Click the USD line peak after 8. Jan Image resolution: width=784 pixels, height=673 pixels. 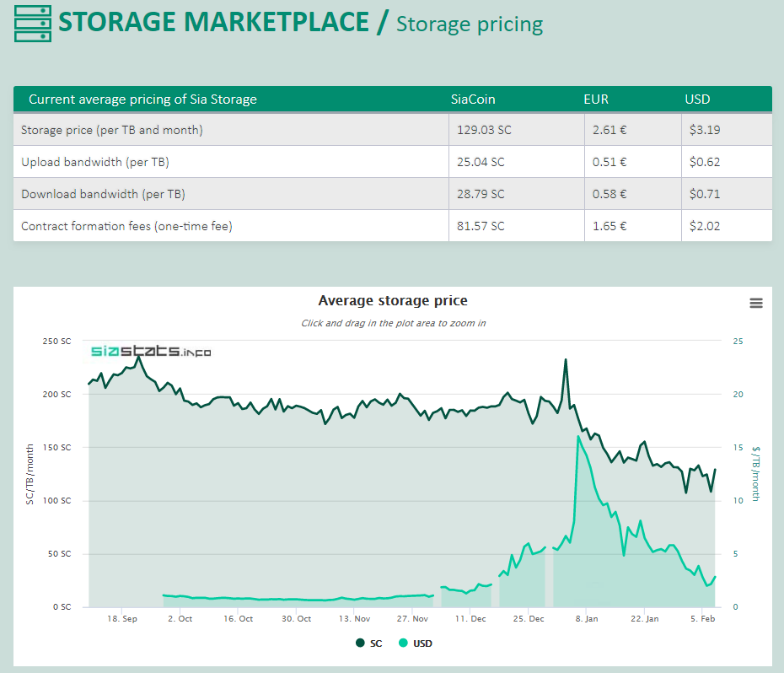click(578, 437)
